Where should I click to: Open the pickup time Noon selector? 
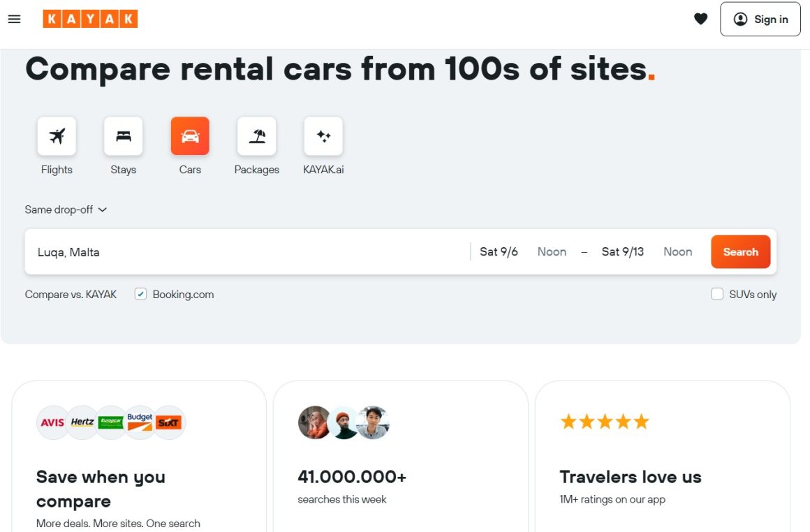(x=552, y=251)
